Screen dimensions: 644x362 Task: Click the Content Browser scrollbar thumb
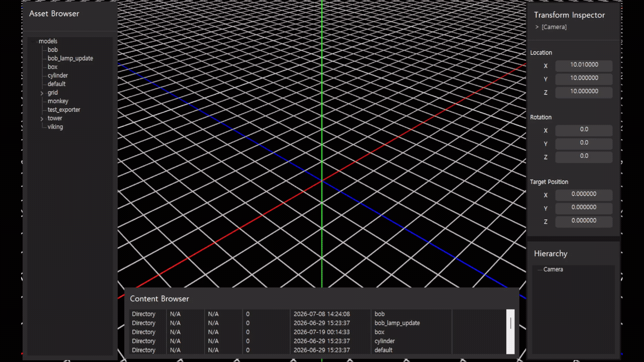pos(511,323)
